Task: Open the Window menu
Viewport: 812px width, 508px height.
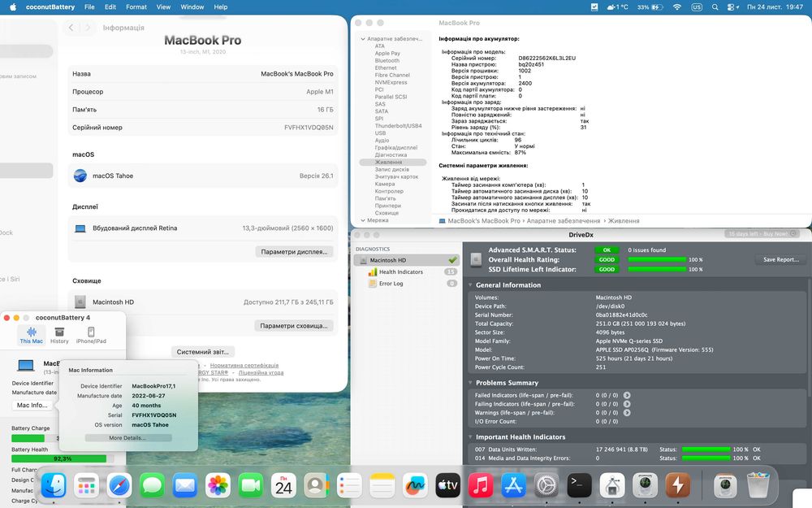Action: (192, 7)
